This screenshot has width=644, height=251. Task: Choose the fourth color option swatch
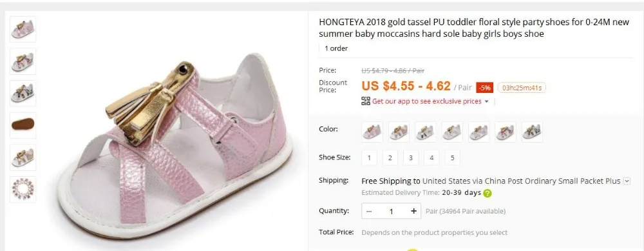click(452, 132)
